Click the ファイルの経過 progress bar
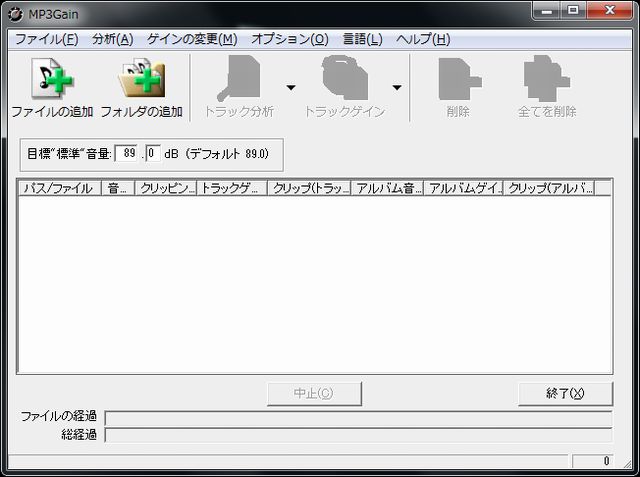640x477 pixels. 358,418
